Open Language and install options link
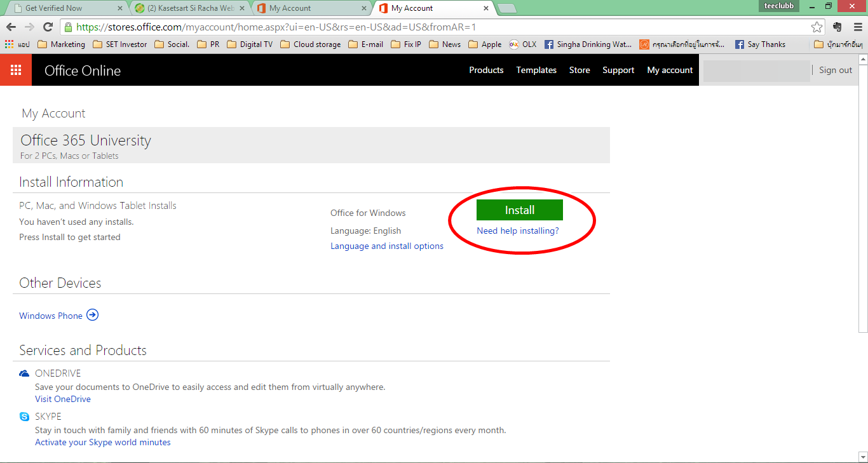Screen dimensions: 868x463 [387, 246]
